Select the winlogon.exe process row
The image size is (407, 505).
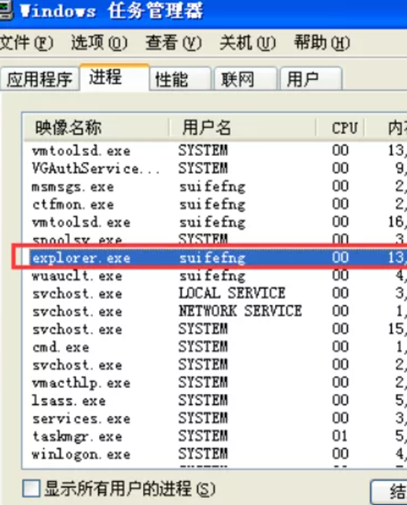(x=217, y=454)
